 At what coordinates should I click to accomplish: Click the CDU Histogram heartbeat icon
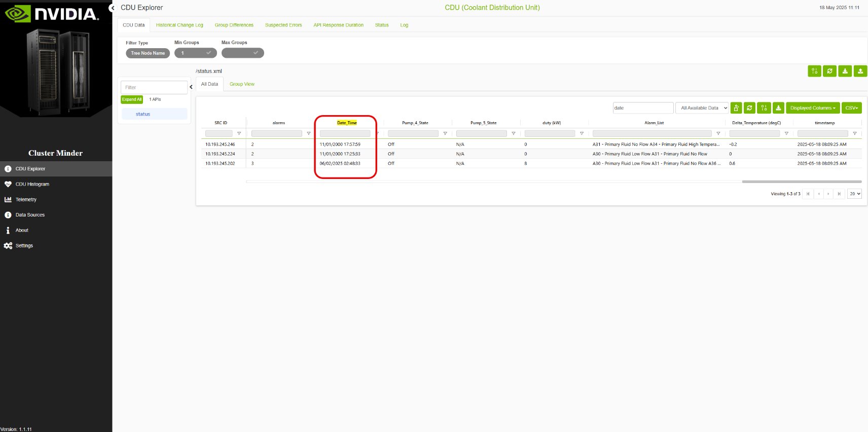[8, 184]
